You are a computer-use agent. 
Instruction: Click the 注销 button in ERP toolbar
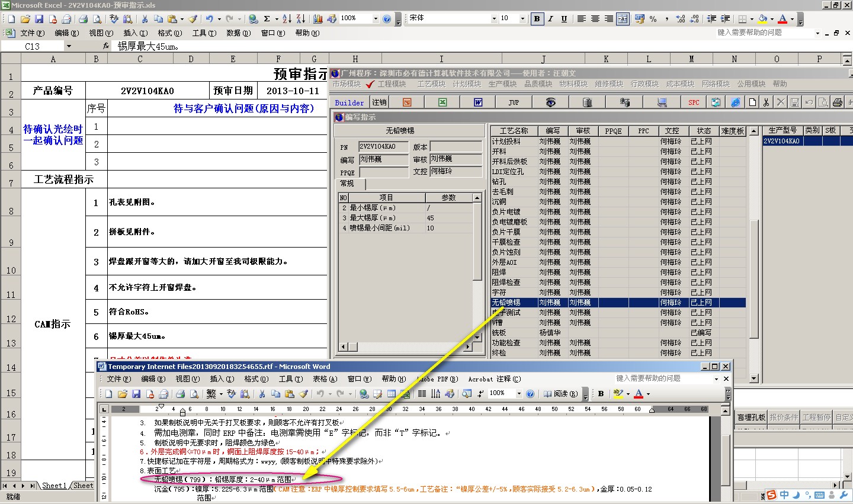(379, 102)
